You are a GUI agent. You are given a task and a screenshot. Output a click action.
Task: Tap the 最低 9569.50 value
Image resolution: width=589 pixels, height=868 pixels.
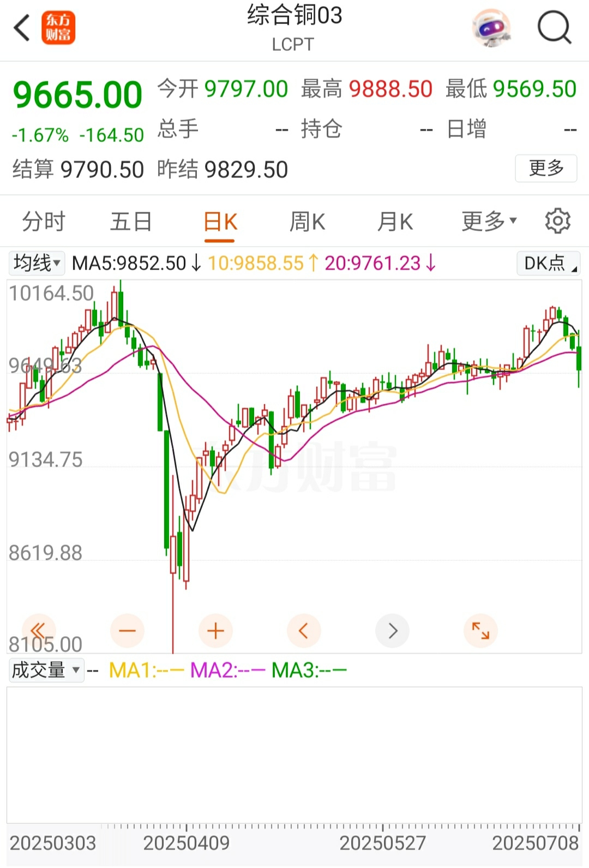tap(534, 89)
